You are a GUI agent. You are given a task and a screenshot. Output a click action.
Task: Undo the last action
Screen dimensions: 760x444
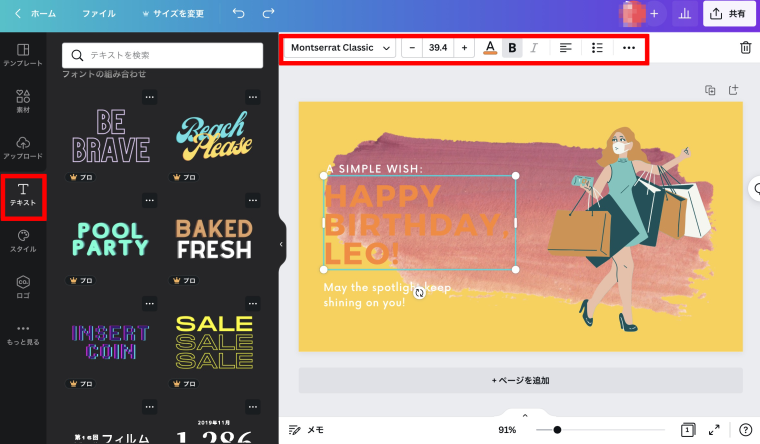238,13
